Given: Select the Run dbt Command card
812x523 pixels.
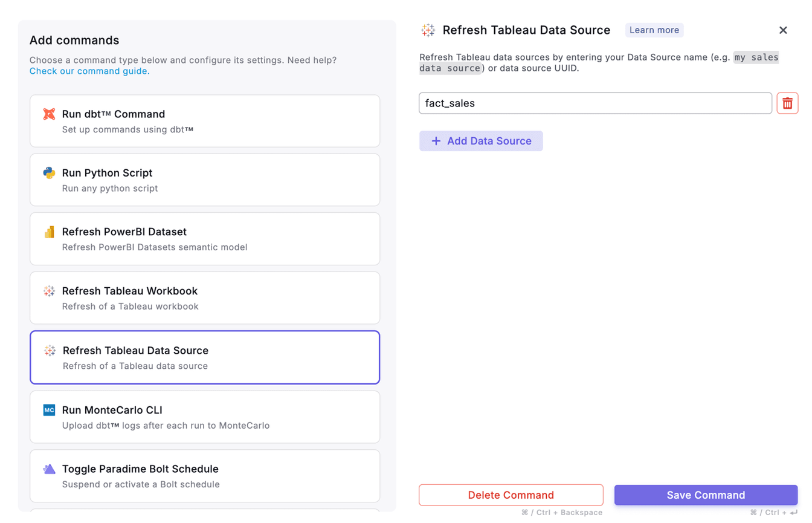Looking at the screenshot, I should 205,121.
